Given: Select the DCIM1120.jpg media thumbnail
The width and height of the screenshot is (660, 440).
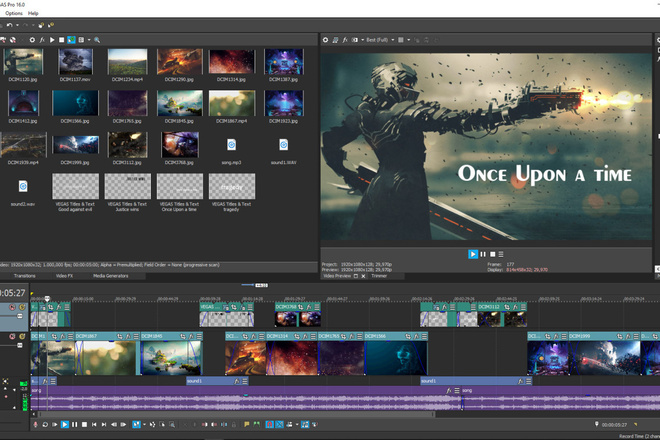Looking at the screenshot, I should 23,61.
